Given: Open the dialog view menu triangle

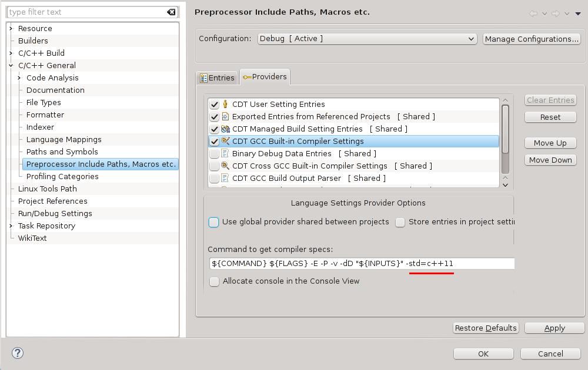Looking at the screenshot, I should coord(578,14).
